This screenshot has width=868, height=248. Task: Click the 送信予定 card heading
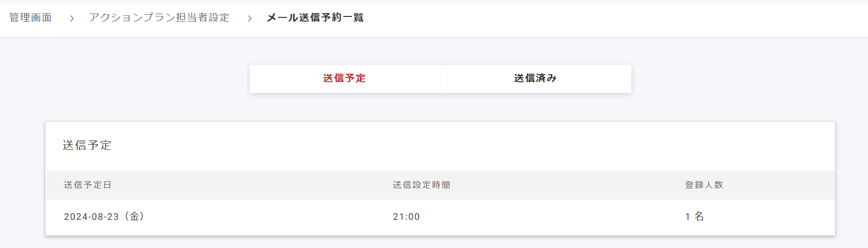[x=87, y=145]
